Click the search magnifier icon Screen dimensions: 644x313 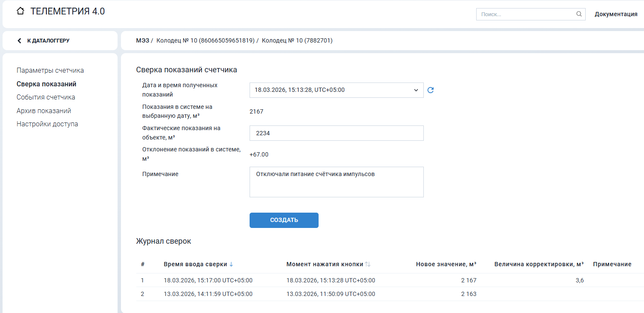tap(579, 14)
